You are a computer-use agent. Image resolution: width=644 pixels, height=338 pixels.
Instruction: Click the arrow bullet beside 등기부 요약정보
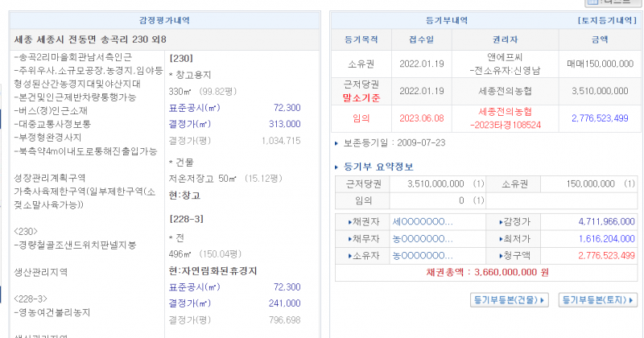[x=336, y=167]
